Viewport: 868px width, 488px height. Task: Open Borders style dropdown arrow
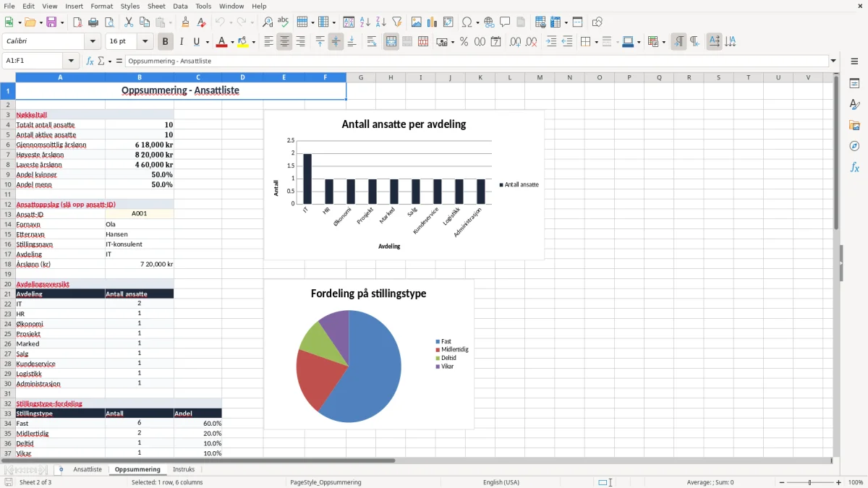click(x=595, y=42)
